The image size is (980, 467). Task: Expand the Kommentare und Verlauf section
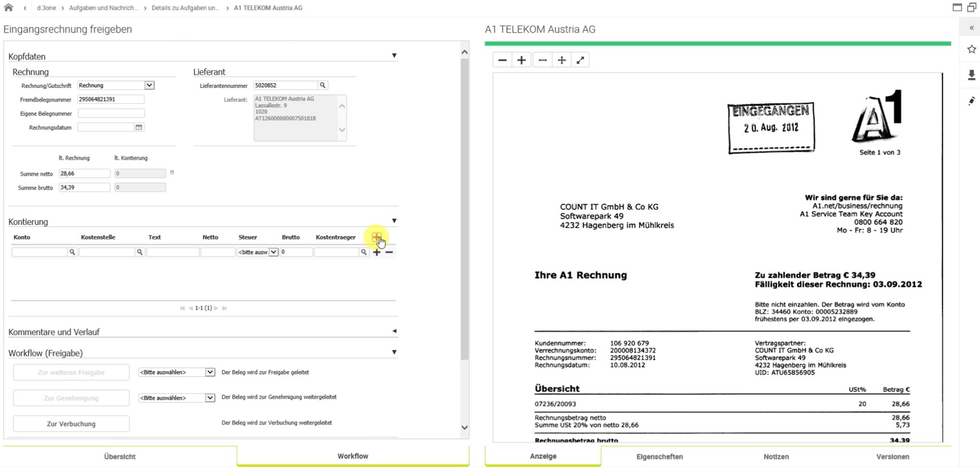pos(394,331)
